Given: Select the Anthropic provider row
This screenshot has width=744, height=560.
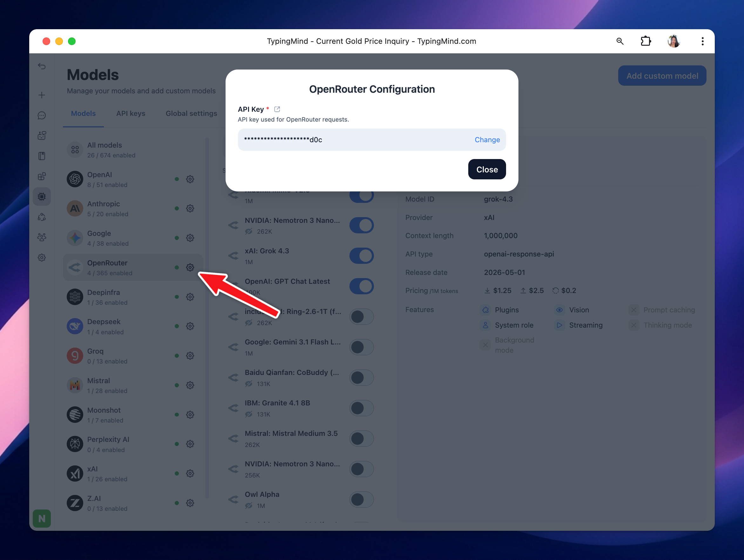Looking at the screenshot, I should (133, 208).
